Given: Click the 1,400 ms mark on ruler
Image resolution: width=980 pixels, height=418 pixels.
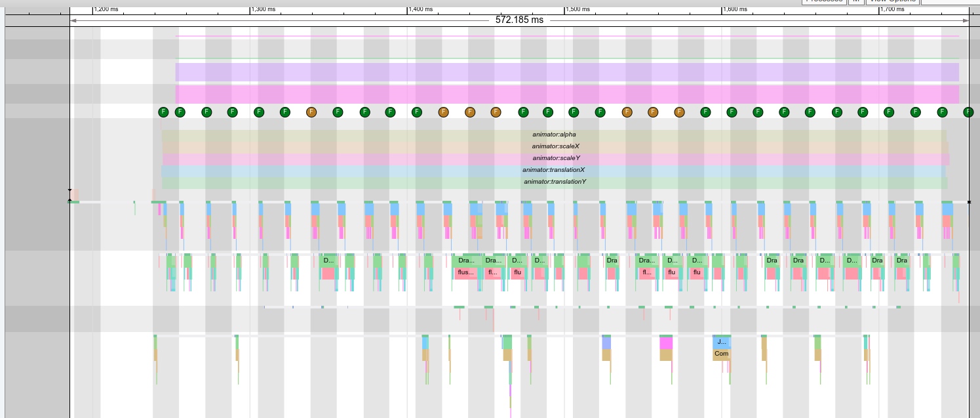Looking at the screenshot, I should coord(408,9).
